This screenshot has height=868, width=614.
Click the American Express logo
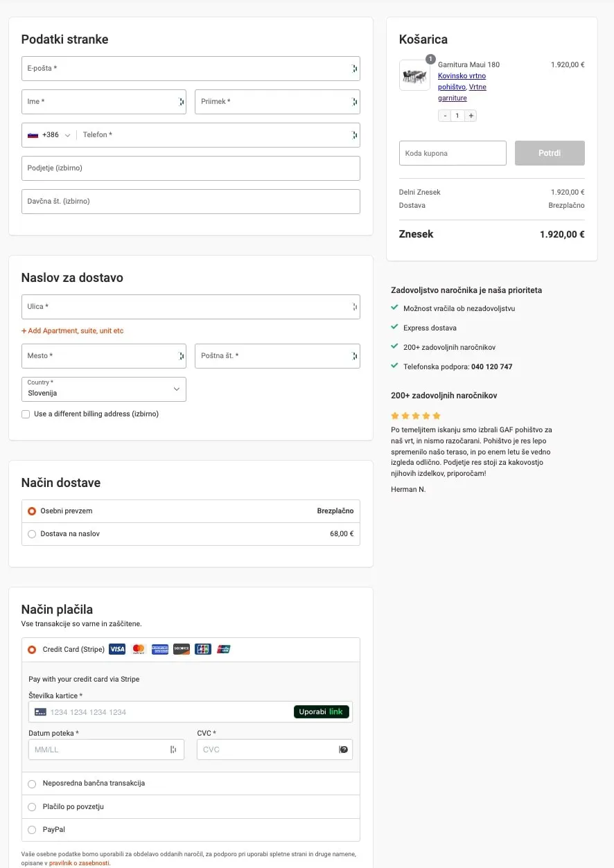160,649
